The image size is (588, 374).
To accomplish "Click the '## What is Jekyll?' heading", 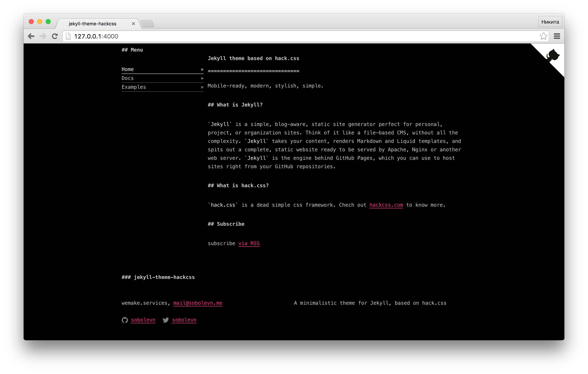I will click(235, 105).
